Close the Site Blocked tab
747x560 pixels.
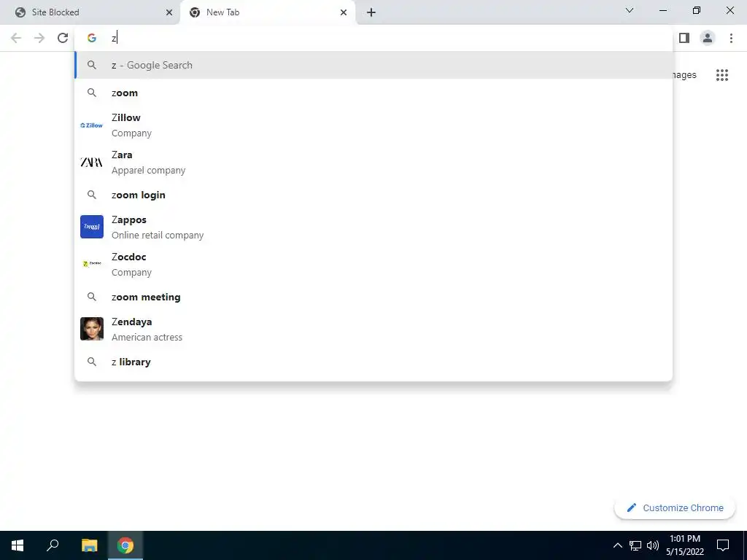click(169, 12)
